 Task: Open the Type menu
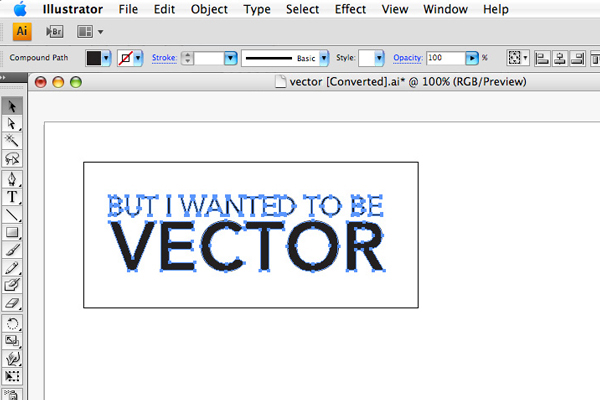pyautogui.click(x=257, y=9)
